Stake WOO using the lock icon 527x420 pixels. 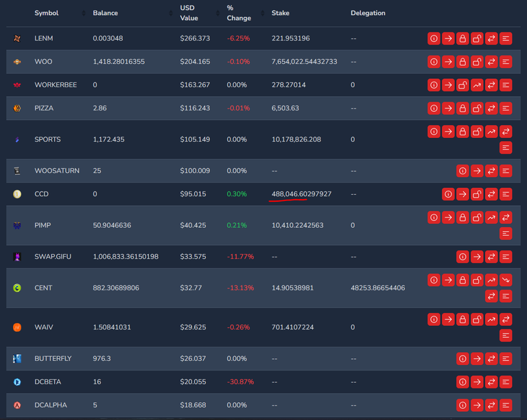462,62
